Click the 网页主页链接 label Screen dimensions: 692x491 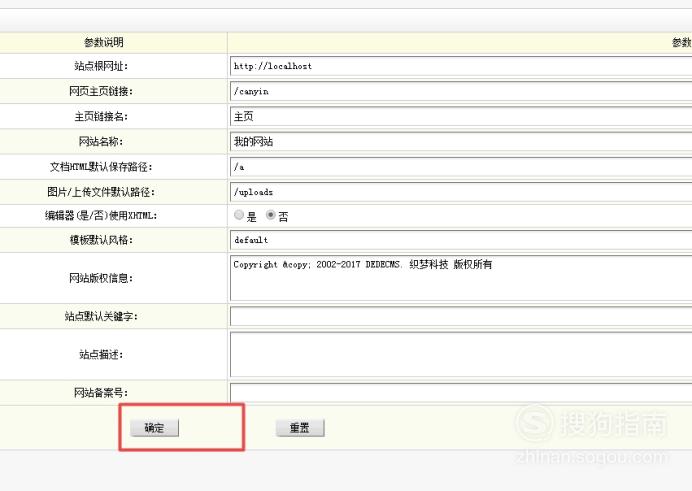coord(101,91)
